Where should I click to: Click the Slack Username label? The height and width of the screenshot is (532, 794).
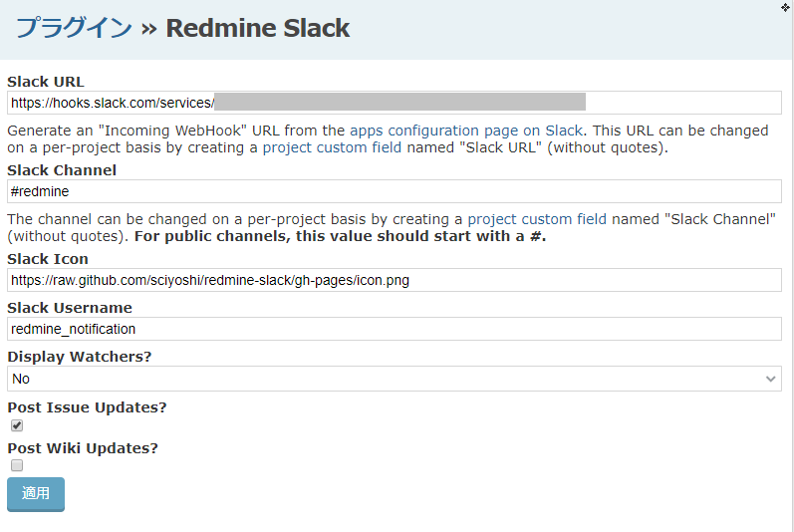[x=70, y=308]
